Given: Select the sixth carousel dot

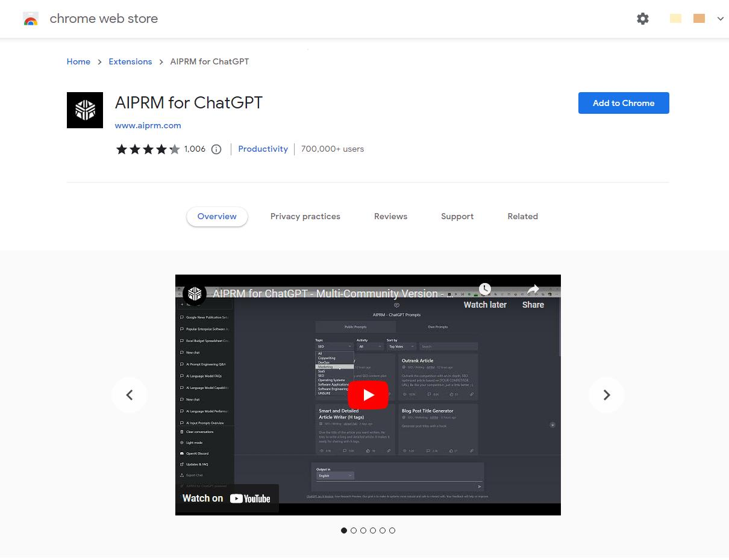Looking at the screenshot, I should click(x=392, y=530).
